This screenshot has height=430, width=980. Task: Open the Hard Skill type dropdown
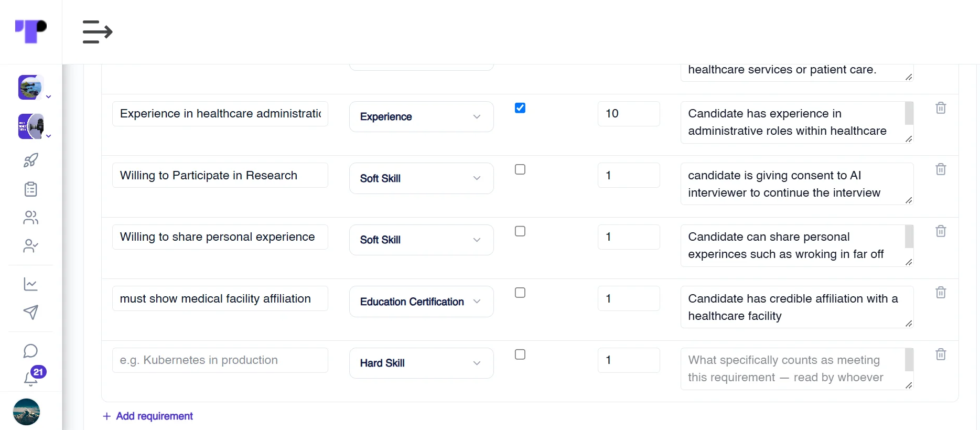click(x=422, y=363)
